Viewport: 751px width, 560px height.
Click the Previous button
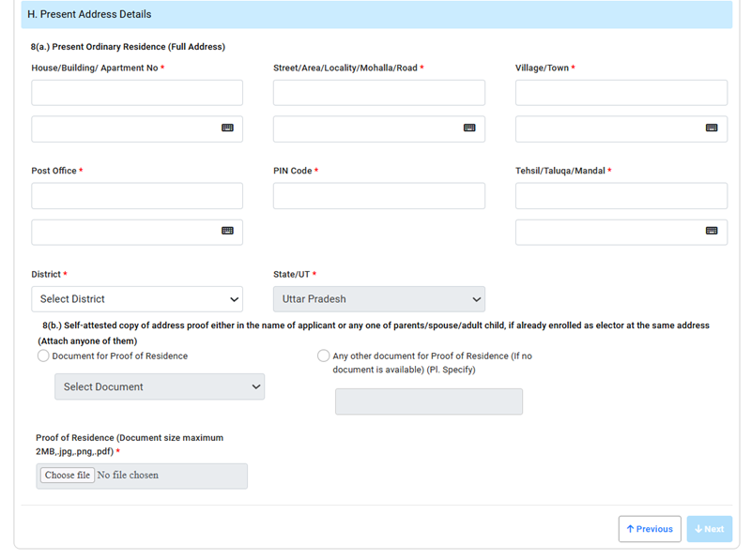[x=650, y=529]
